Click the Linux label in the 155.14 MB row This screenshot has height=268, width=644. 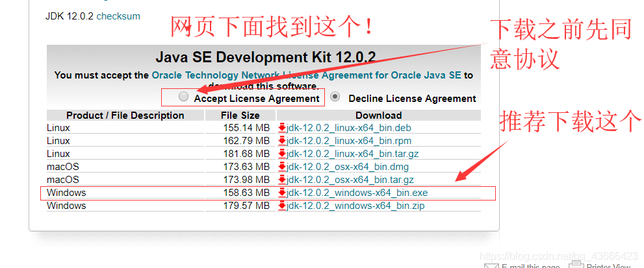point(58,128)
